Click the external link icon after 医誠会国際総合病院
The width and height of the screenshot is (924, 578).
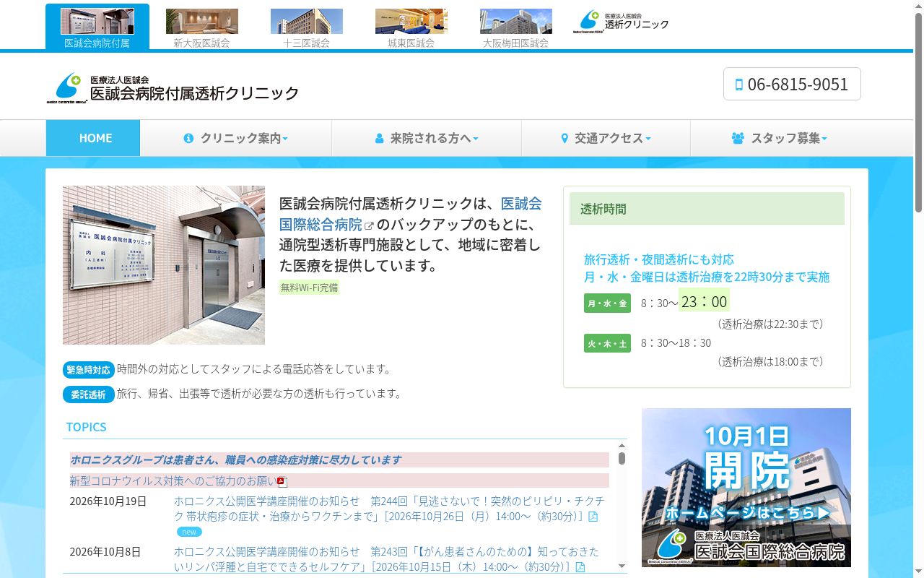(x=369, y=226)
